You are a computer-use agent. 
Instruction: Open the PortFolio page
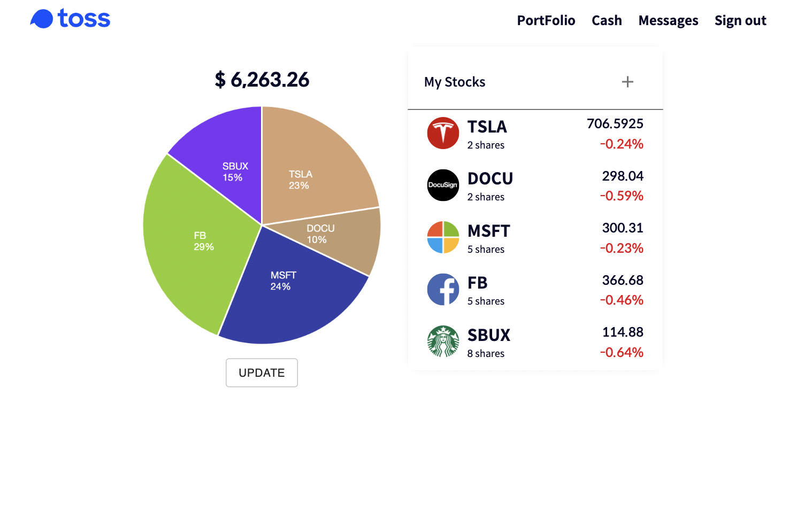[x=546, y=20]
